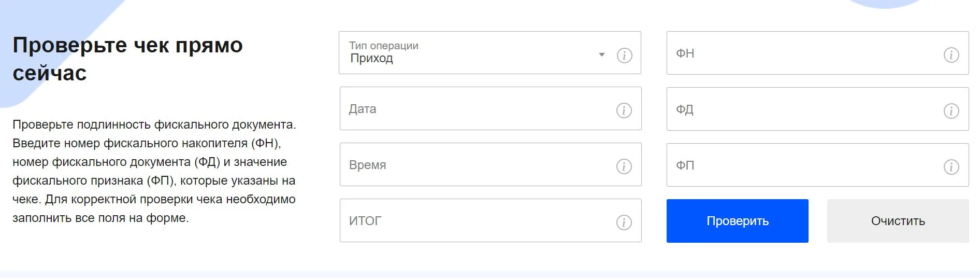
Task: Select the Приход value in the operation type box
Action: [x=371, y=59]
